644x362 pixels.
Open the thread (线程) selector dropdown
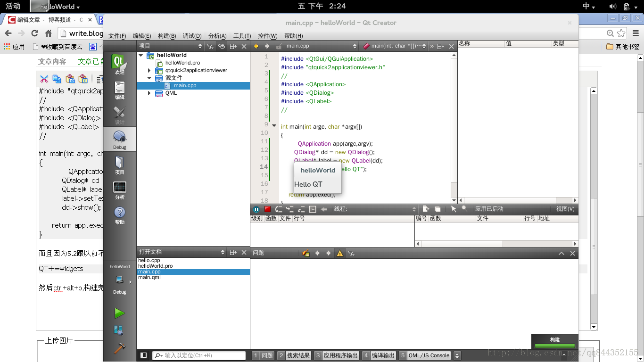pyautogui.click(x=375, y=209)
